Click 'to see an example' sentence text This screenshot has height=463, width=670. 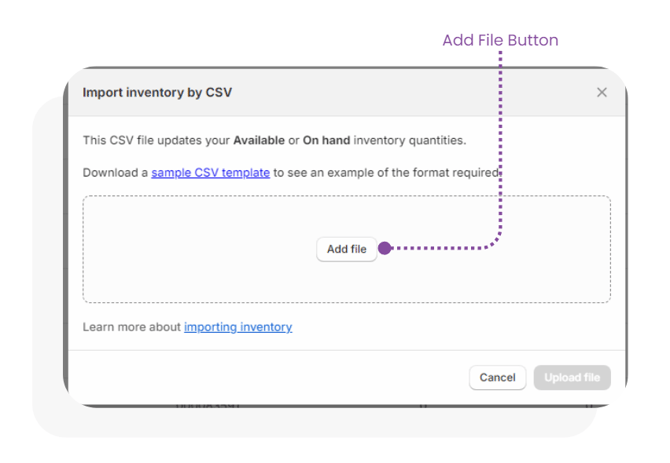(x=385, y=172)
